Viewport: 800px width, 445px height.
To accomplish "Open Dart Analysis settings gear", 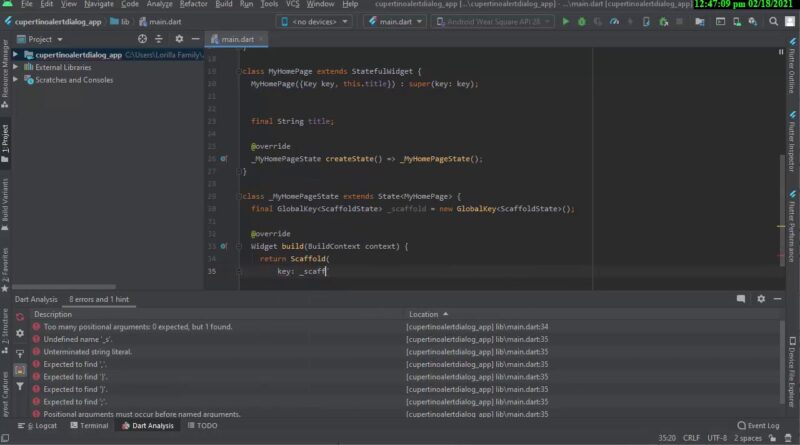I will tap(20, 333).
